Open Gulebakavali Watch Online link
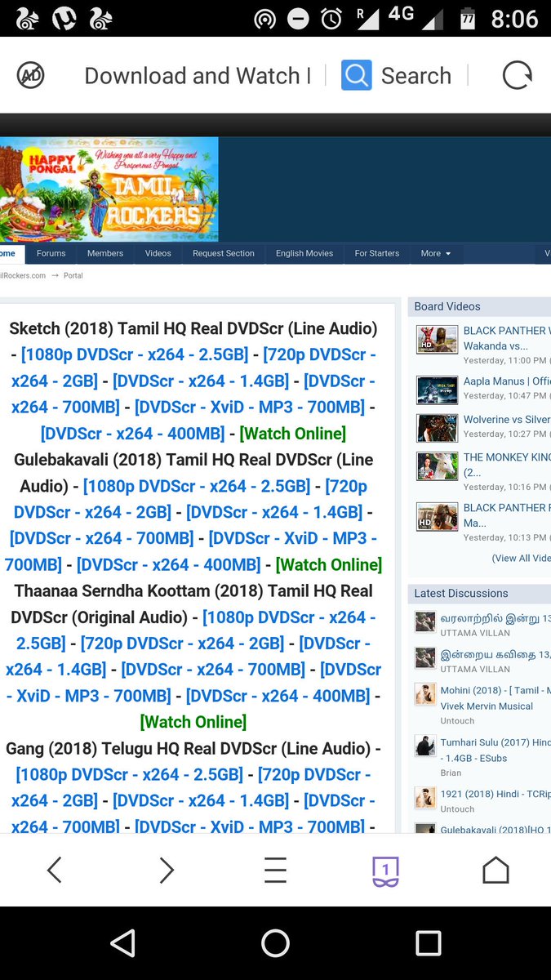 pyautogui.click(x=329, y=564)
